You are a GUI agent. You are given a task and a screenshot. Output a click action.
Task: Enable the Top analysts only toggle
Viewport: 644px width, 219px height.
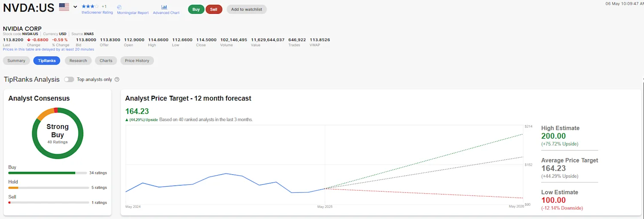coord(69,79)
